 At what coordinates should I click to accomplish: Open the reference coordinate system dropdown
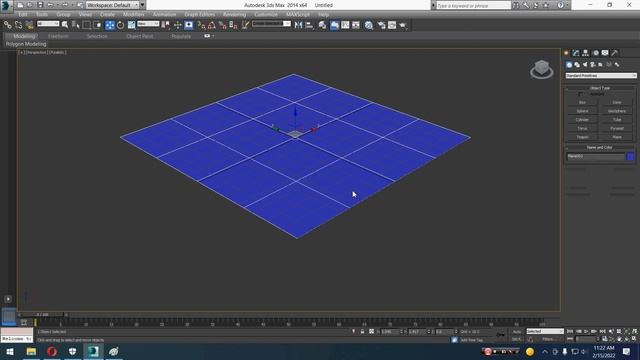[148, 24]
